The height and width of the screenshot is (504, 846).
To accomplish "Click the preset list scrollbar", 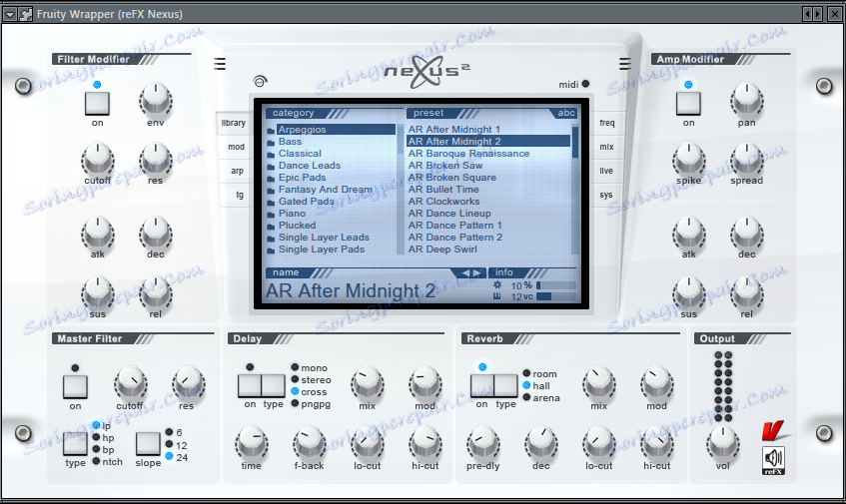I will [575, 190].
